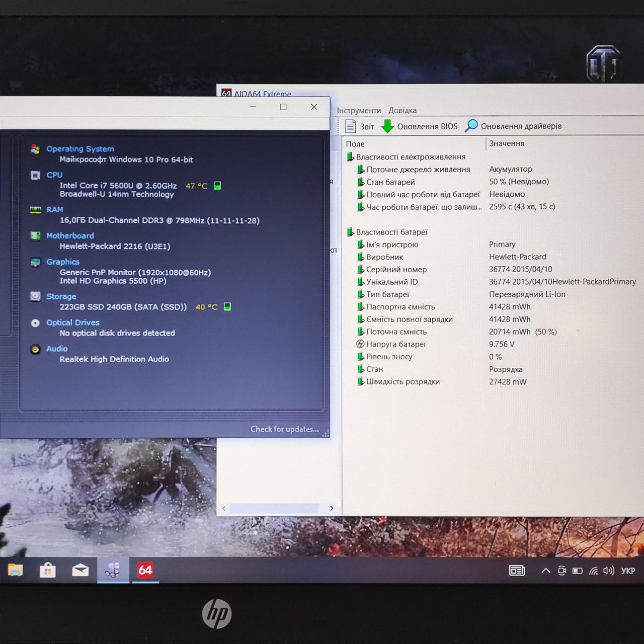Click the Властивості батареї group header
This screenshot has height=644, width=644.
point(391,232)
